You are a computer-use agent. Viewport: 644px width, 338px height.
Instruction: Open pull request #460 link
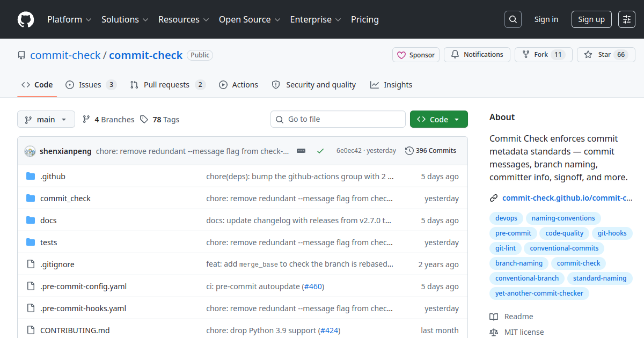[x=313, y=286]
